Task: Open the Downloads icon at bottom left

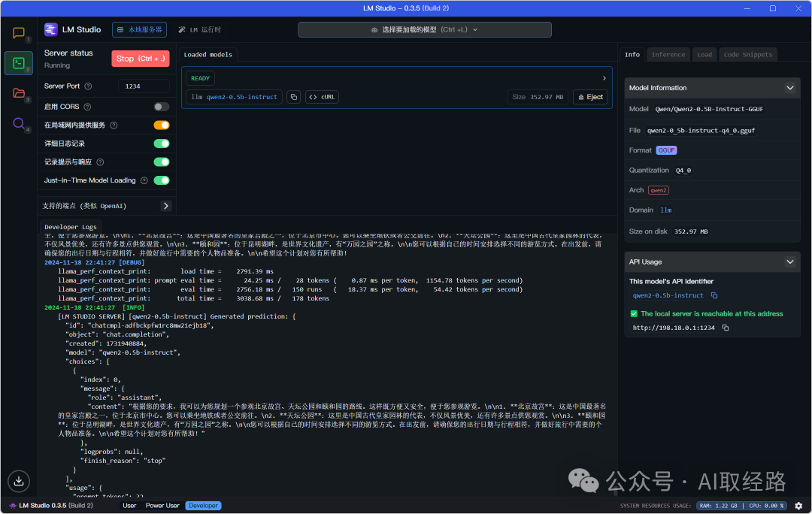Action: click(19, 481)
